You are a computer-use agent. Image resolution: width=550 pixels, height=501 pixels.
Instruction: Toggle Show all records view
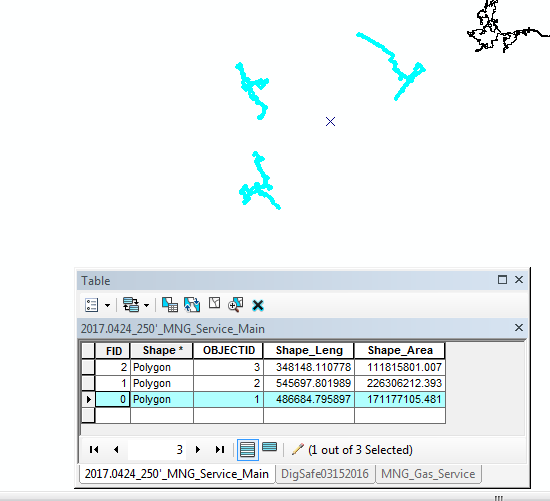248,450
